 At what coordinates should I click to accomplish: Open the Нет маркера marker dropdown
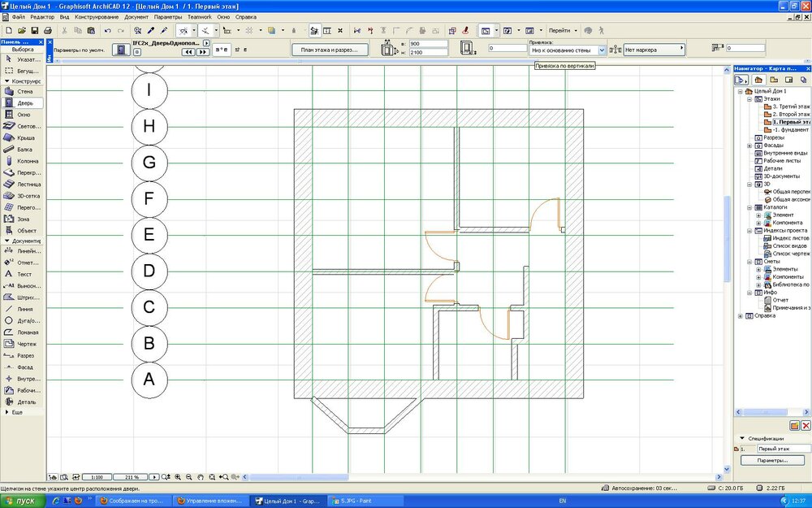(x=654, y=50)
